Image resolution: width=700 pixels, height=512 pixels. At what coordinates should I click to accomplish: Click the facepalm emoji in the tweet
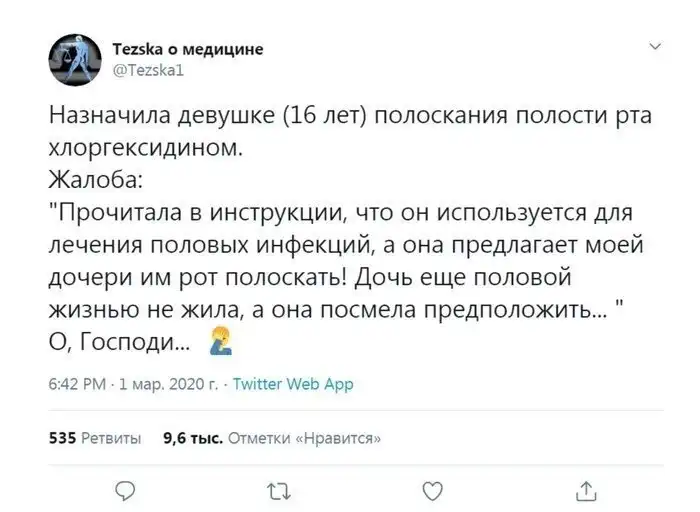point(220,343)
